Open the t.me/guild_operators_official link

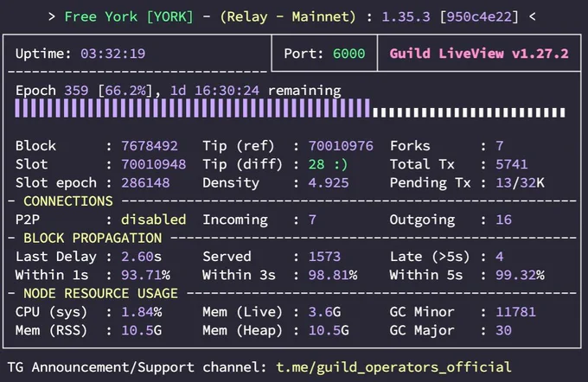point(393,367)
